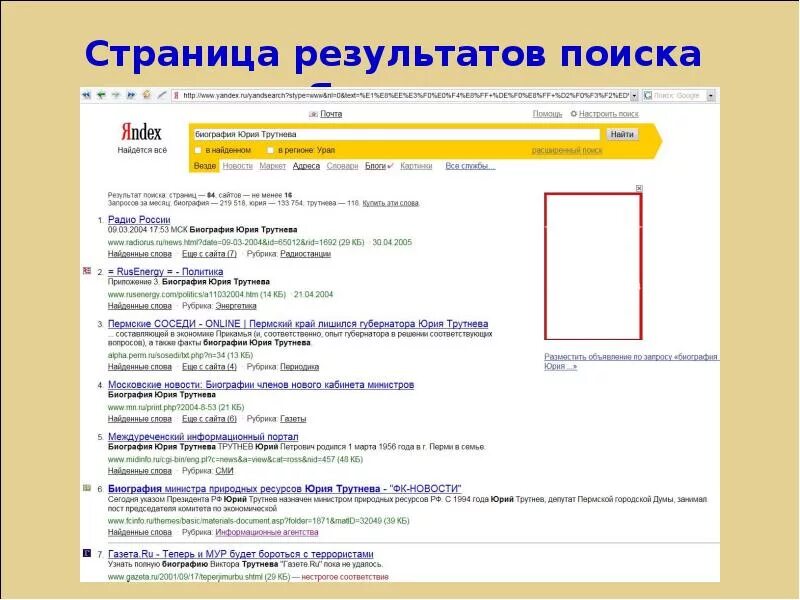
Task: Click the site icon beside result 6 ФК-НОВОСТИ
Action: point(87,488)
